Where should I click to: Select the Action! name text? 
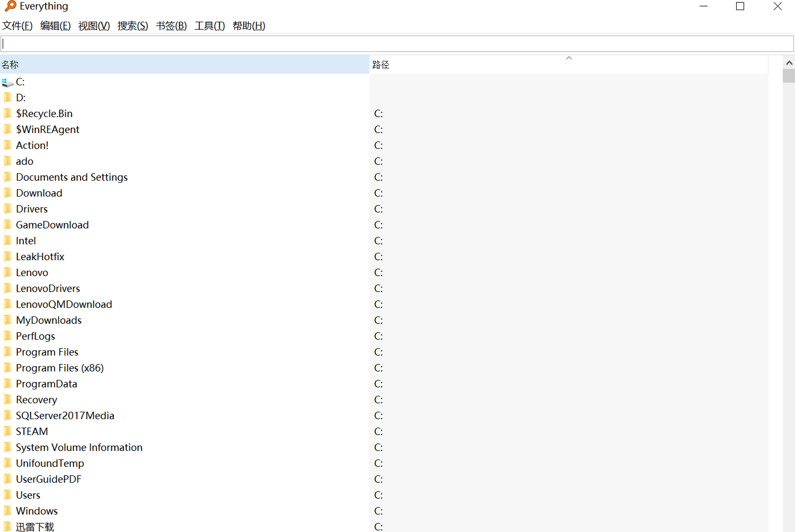tap(32, 145)
